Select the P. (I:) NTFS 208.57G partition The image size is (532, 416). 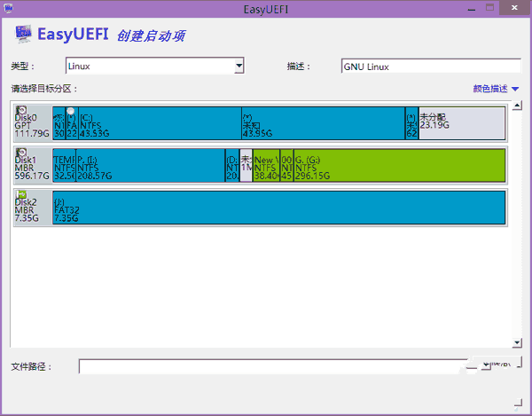(151, 166)
